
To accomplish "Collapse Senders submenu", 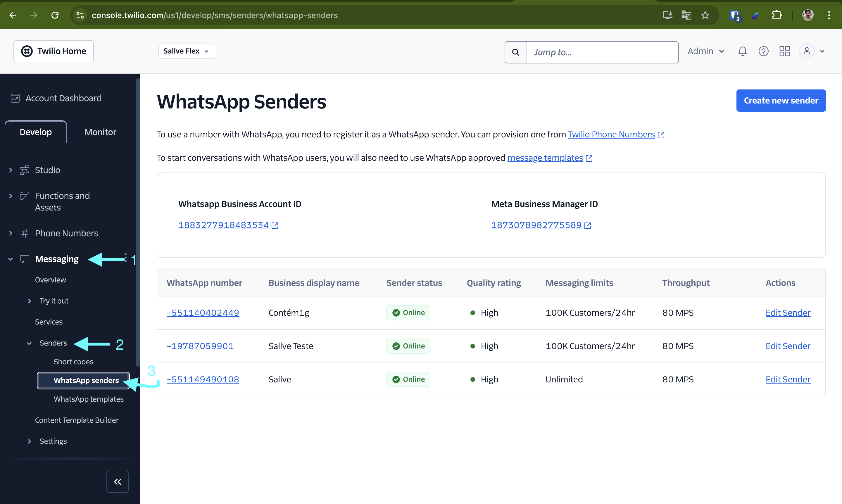I will tap(29, 343).
